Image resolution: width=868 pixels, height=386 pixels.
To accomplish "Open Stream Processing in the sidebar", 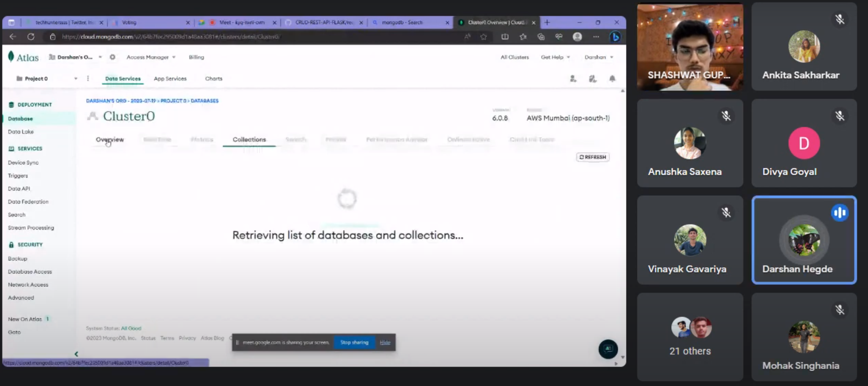I will point(31,227).
